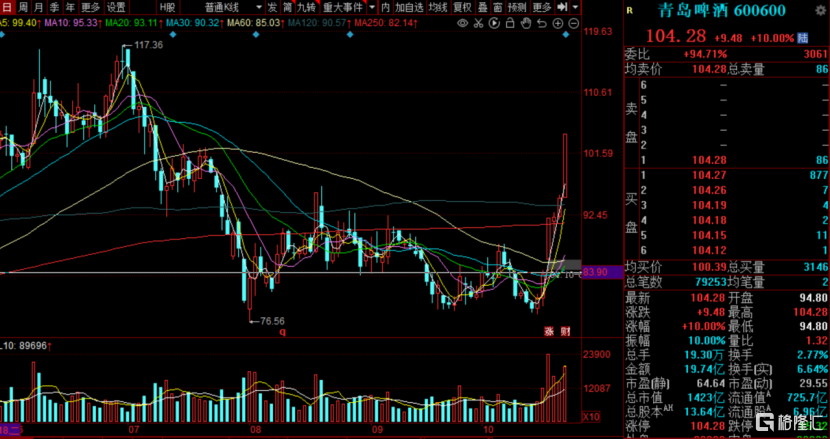The height and width of the screenshot is (439, 830).
Task: Click the stock title 青岛啤酒 600600
Action: [721, 11]
